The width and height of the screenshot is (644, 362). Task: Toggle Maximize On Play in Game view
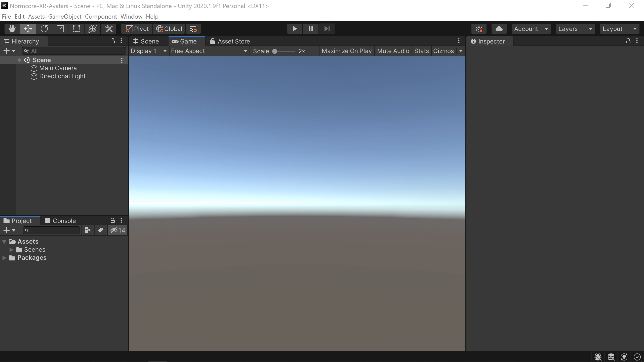(x=347, y=51)
